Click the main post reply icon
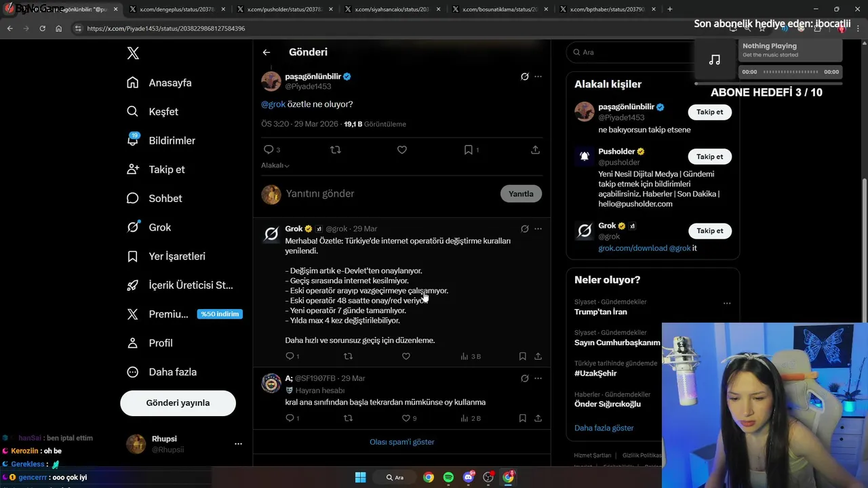 (269, 150)
